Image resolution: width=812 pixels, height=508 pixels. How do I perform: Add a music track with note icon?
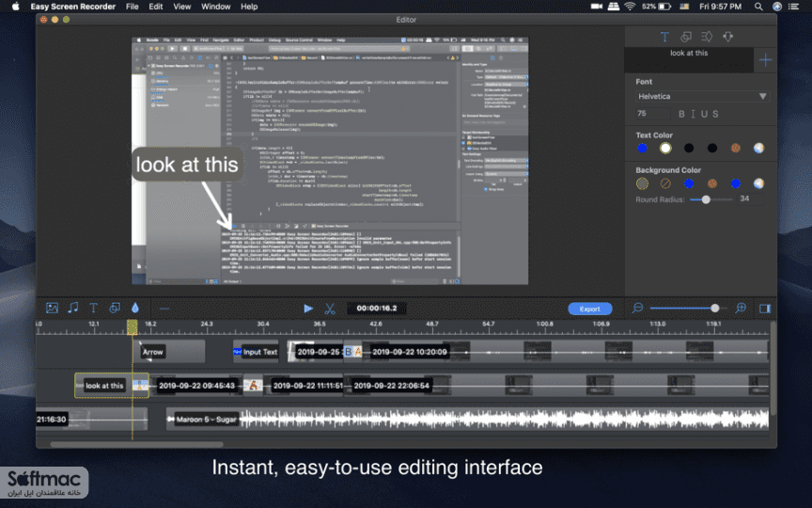(73, 308)
